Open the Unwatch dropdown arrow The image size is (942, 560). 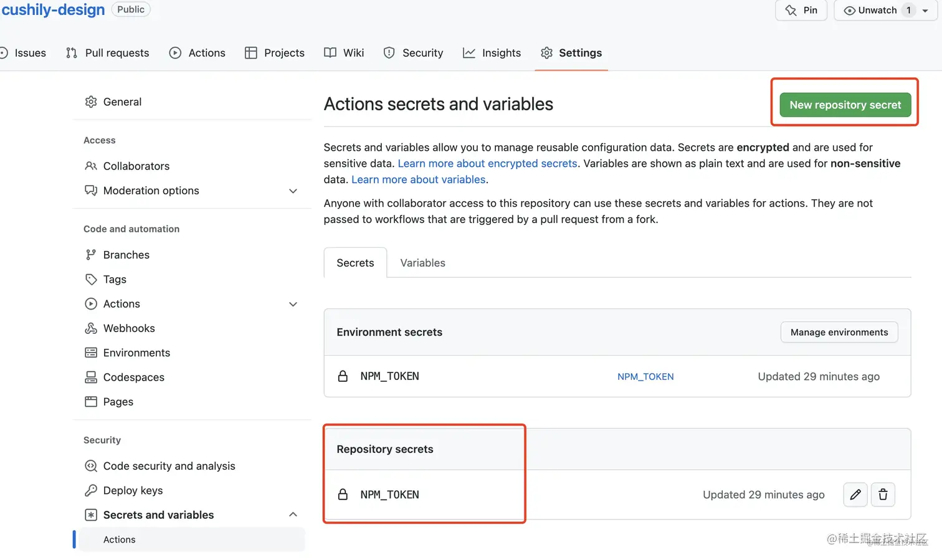pos(925,11)
